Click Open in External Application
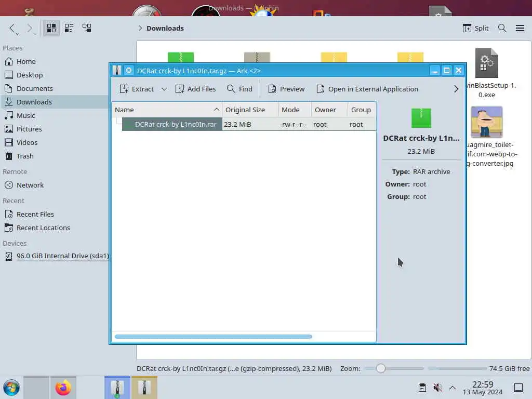This screenshot has height=399, width=532. coord(367,89)
